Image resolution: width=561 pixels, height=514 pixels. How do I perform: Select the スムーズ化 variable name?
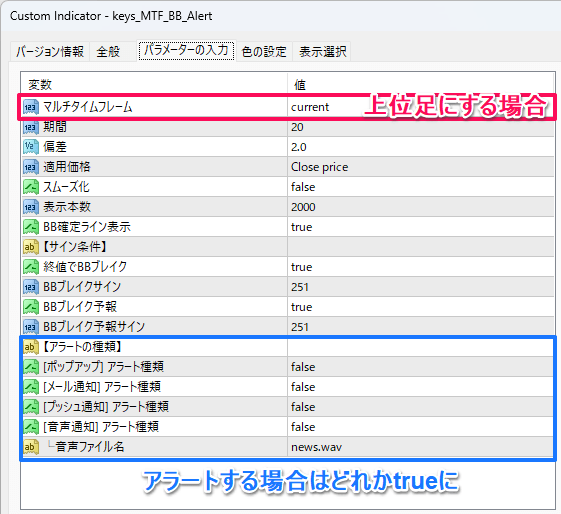pos(66,187)
